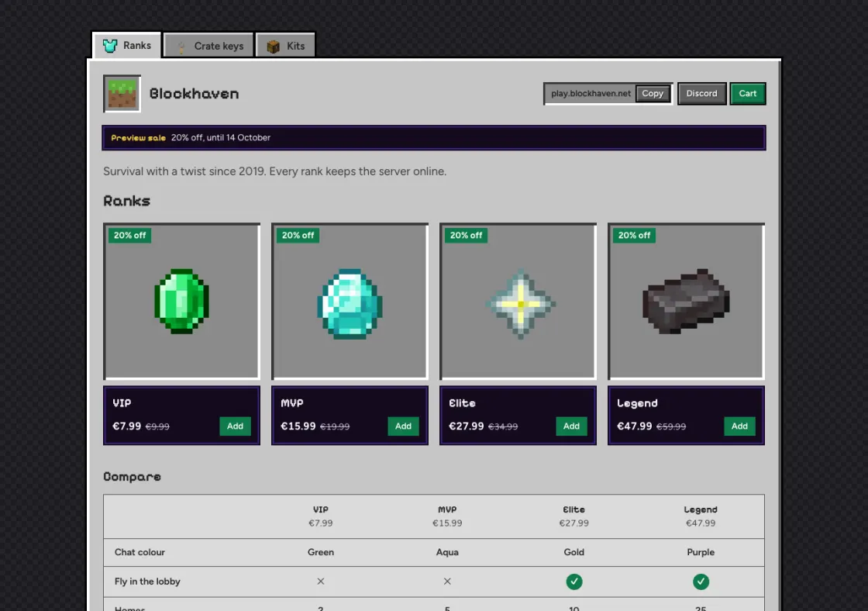The width and height of the screenshot is (868, 611).
Task: Click the X mark under VIP for lobby fly
Action: [x=321, y=582]
